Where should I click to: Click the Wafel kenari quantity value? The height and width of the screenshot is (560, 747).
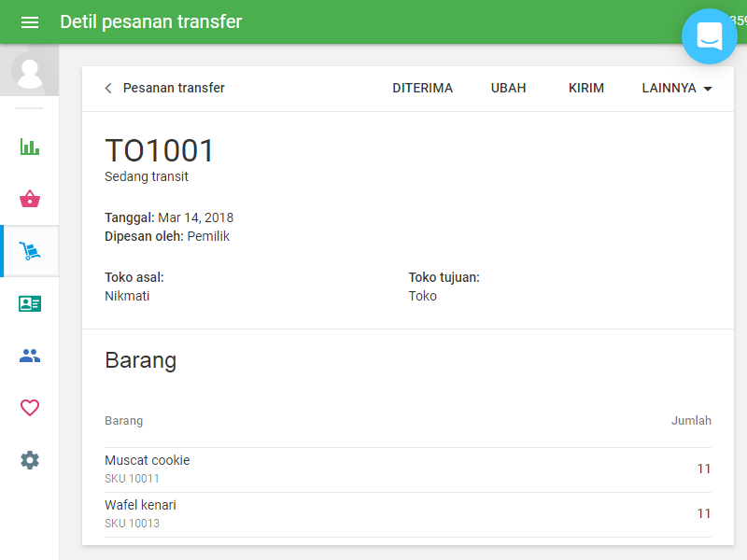(x=704, y=513)
